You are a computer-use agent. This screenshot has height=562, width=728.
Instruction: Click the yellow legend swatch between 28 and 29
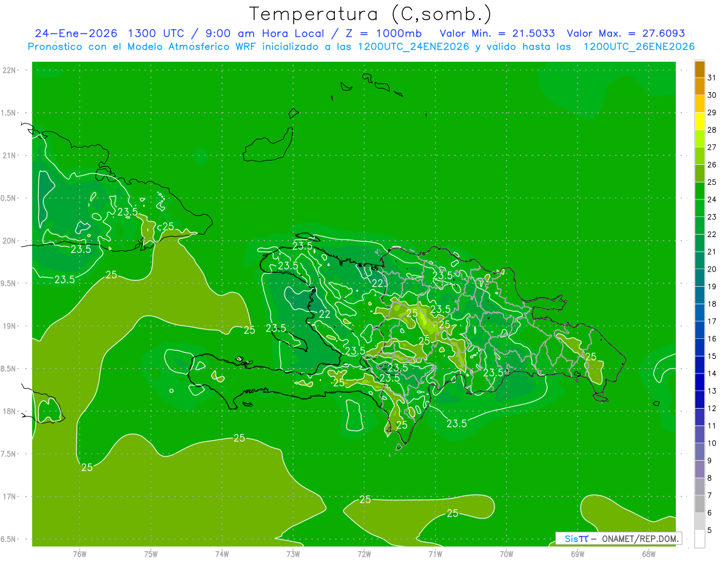coord(699,122)
